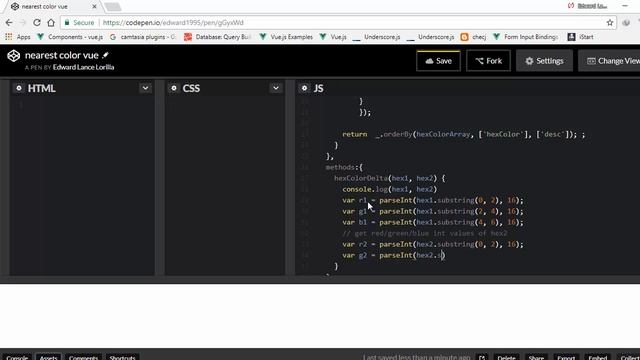This screenshot has height=360, width=640.
Task: Place cursor on console.log(hex1, hex2) line
Action: click(x=390, y=189)
